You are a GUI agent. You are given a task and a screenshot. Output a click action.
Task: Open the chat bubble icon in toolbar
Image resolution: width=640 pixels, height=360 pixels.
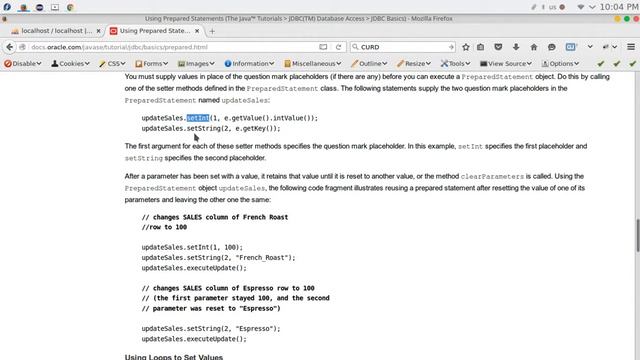tap(551, 47)
